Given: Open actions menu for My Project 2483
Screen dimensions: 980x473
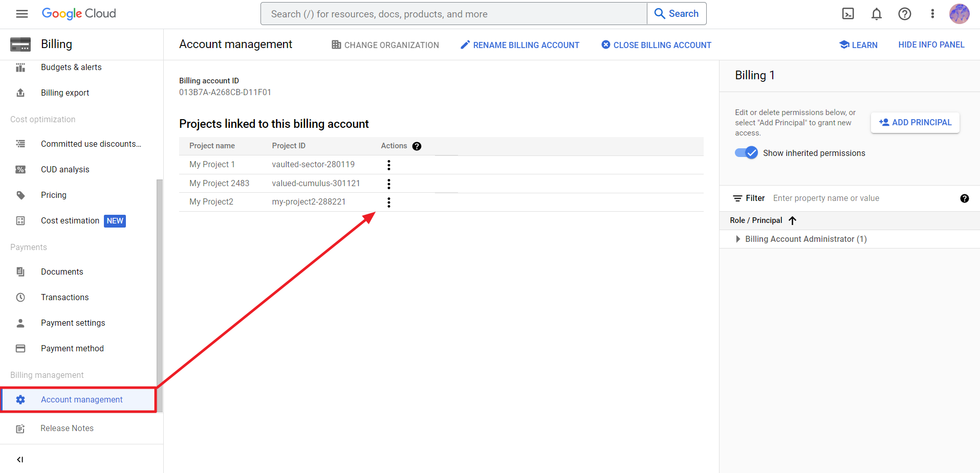Looking at the screenshot, I should (x=389, y=184).
